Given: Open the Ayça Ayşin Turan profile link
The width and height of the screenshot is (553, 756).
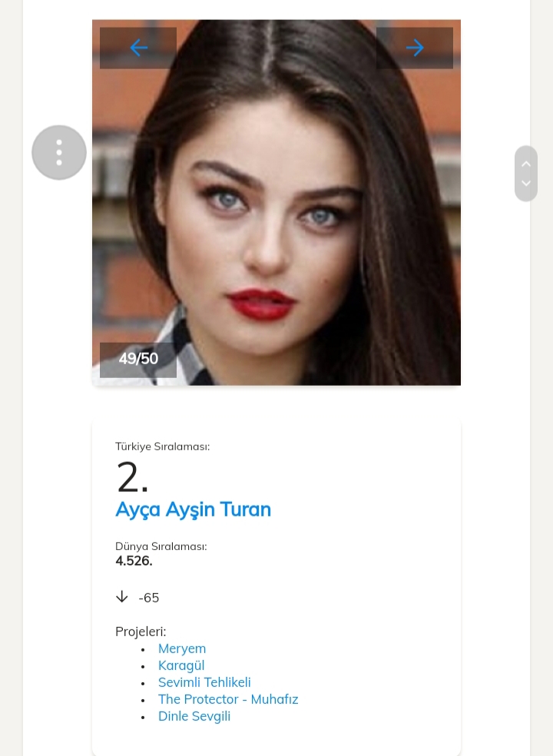Looking at the screenshot, I should pos(193,509).
